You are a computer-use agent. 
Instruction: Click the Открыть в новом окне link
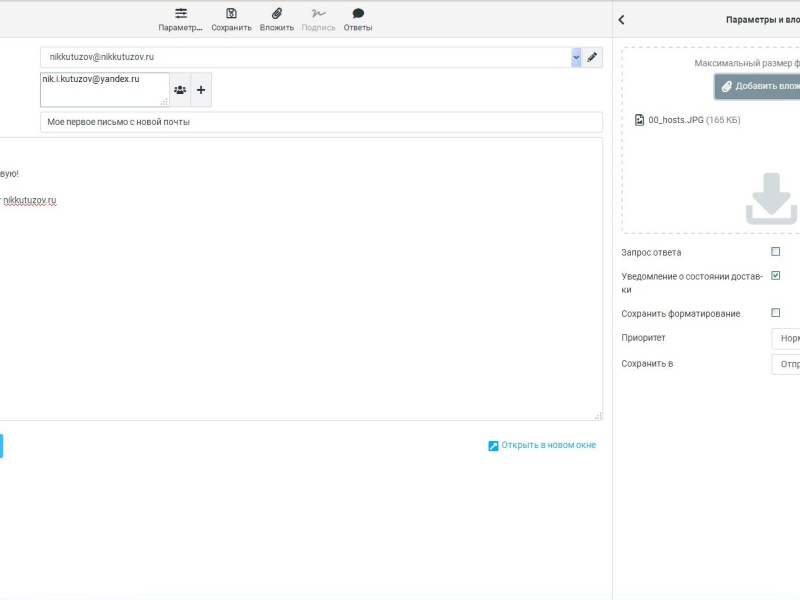coord(548,445)
